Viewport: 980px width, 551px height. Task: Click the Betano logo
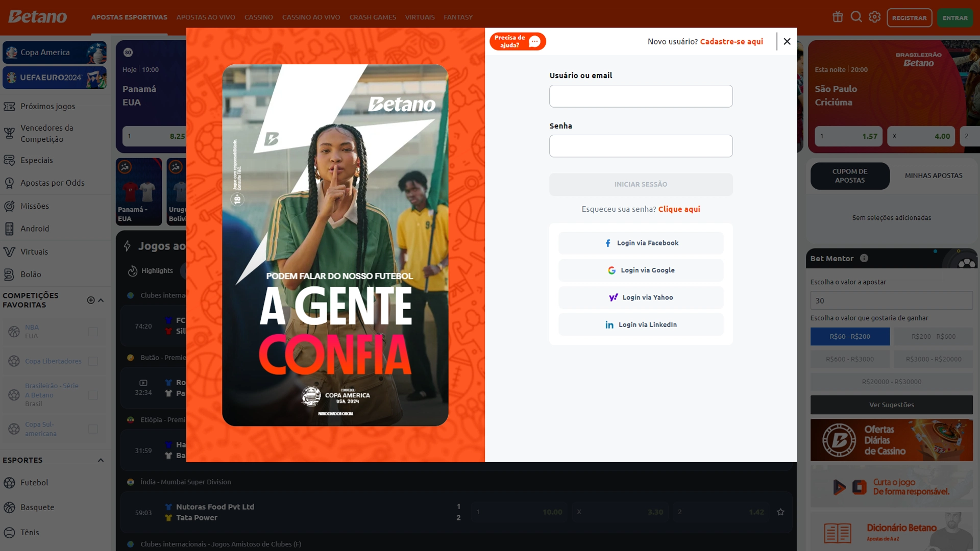pyautogui.click(x=38, y=17)
